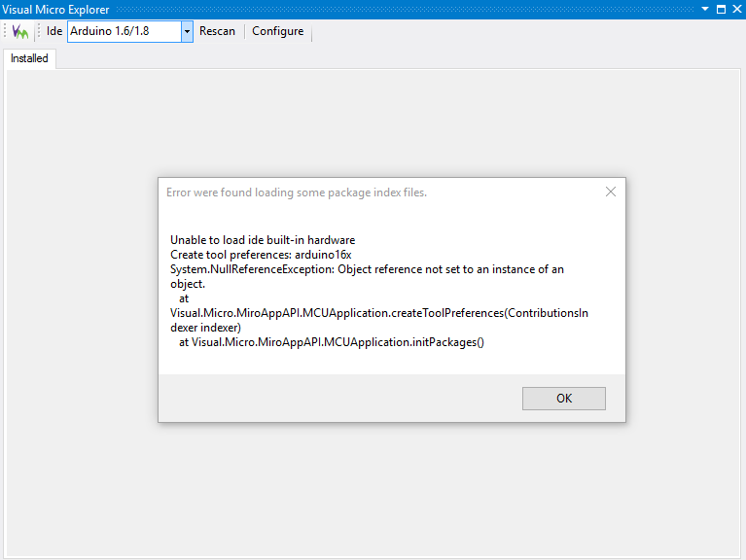Close the Visual Micro Explorer panel
Screen dimensions: 746x560
[737, 9]
